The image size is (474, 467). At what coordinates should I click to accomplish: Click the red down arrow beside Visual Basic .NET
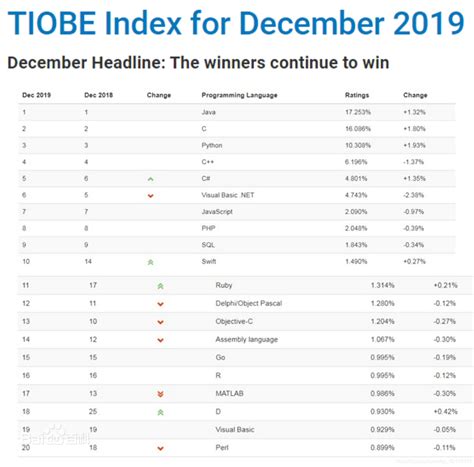[151, 196]
